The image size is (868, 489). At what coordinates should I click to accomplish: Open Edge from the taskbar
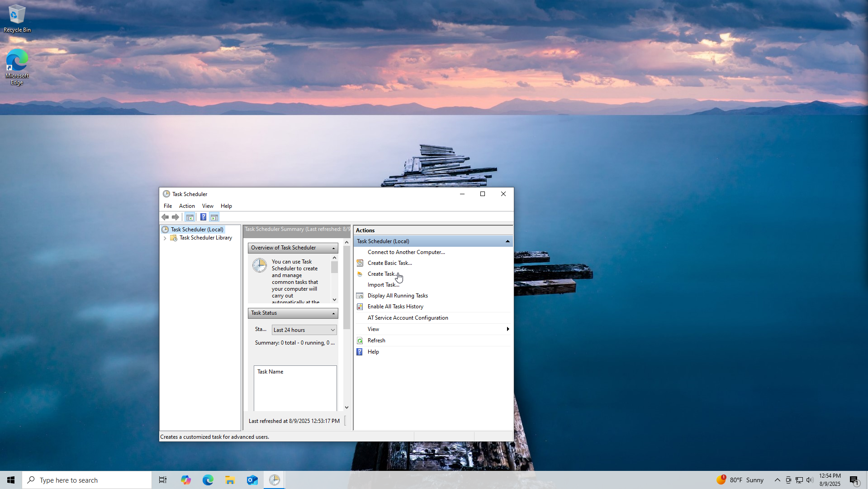point(208,480)
